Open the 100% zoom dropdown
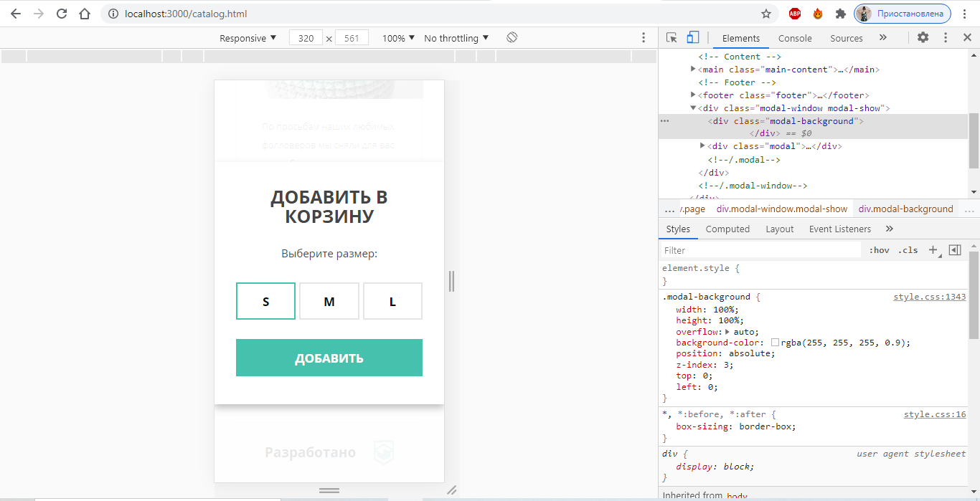This screenshot has height=501, width=980. [399, 38]
